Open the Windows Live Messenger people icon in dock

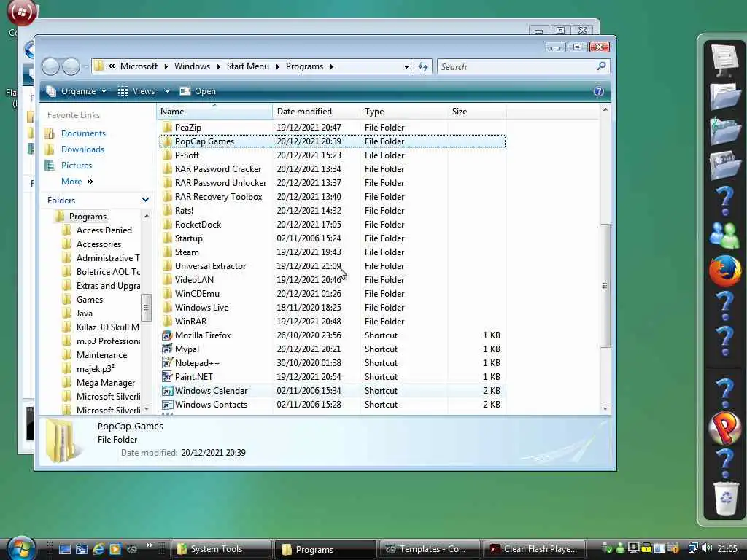(x=724, y=236)
